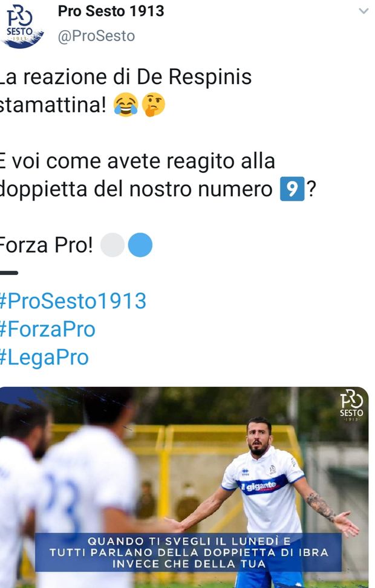Click the doppietta question line
Image resolution: width=375 pixels, height=588 pixels.
[158, 175]
